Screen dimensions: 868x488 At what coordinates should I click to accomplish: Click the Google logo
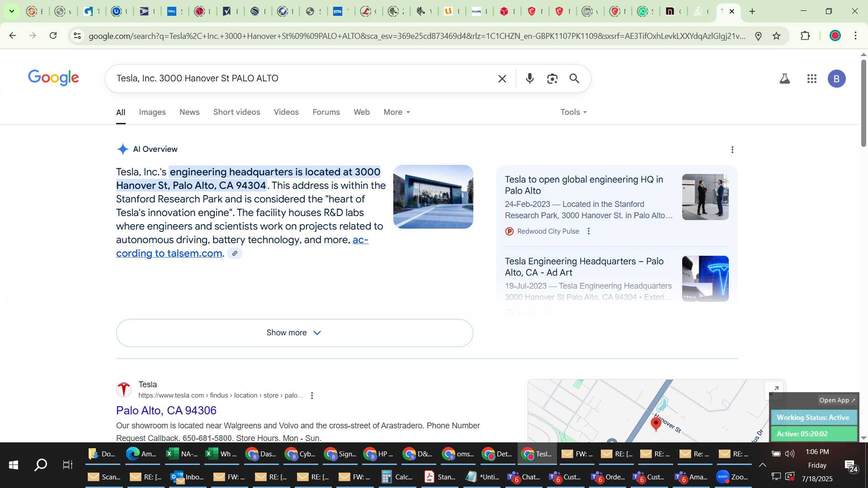[53, 78]
